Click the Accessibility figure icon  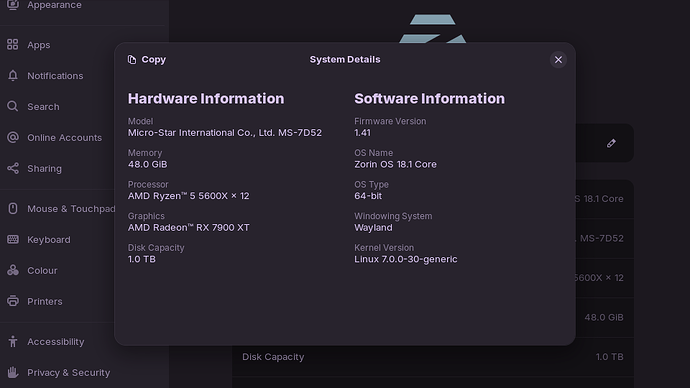(13, 341)
